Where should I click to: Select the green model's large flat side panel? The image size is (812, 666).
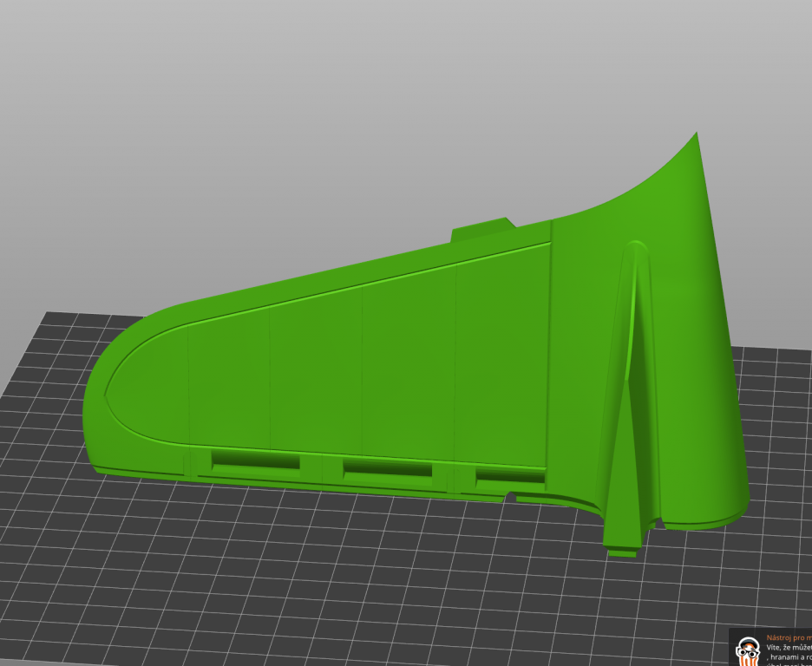(x=364, y=373)
